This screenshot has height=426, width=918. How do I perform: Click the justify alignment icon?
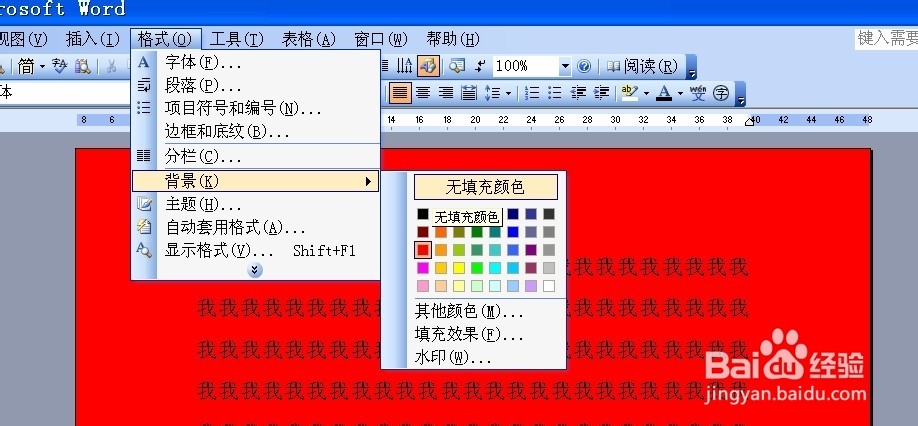[400, 92]
